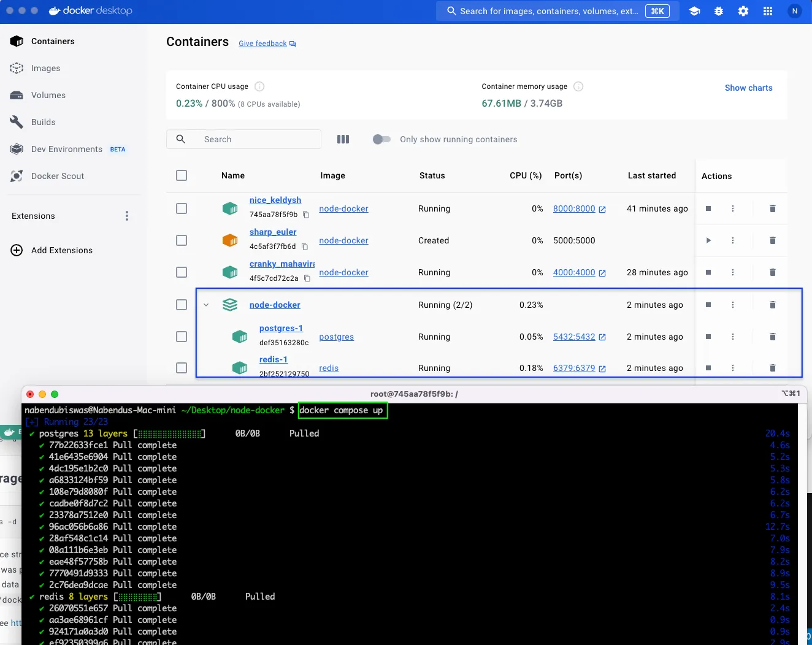The height and width of the screenshot is (645, 812).
Task: Open the nice_keldysh container link
Action: pos(275,200)
